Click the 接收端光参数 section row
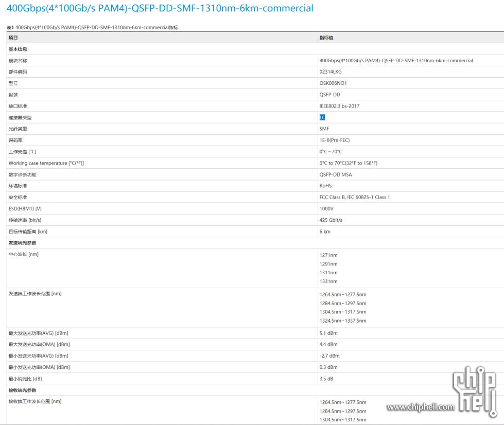Viewport: 504px width, 425px height. coord(255,391)
